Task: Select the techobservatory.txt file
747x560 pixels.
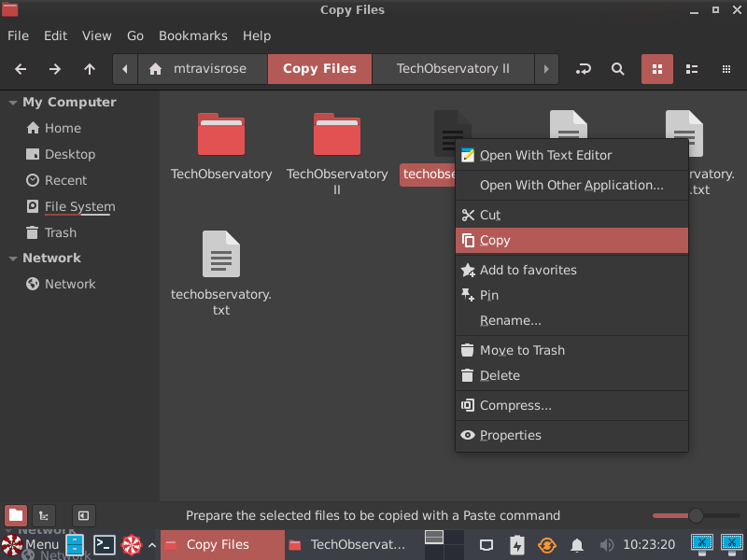Action: 220,254
